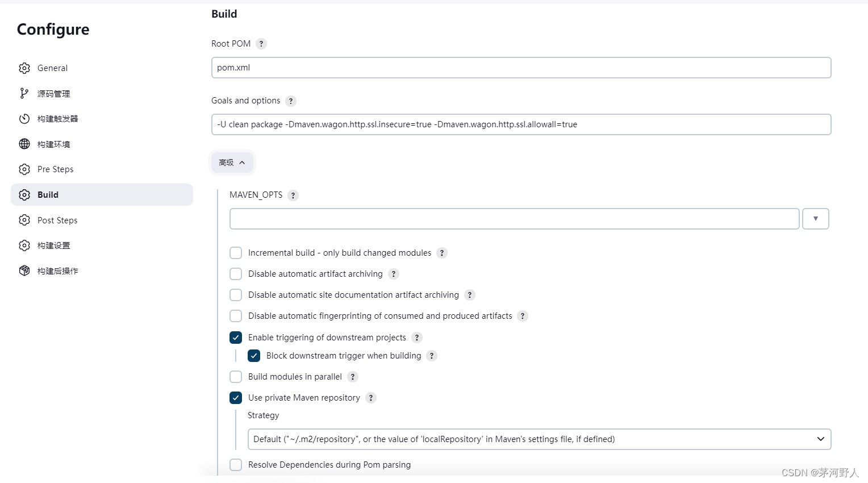Viewport: 868px width, 483px height.
Task: Click the General gear icon in sidebar
Action: pyautogui.click(x=24, y=68)
